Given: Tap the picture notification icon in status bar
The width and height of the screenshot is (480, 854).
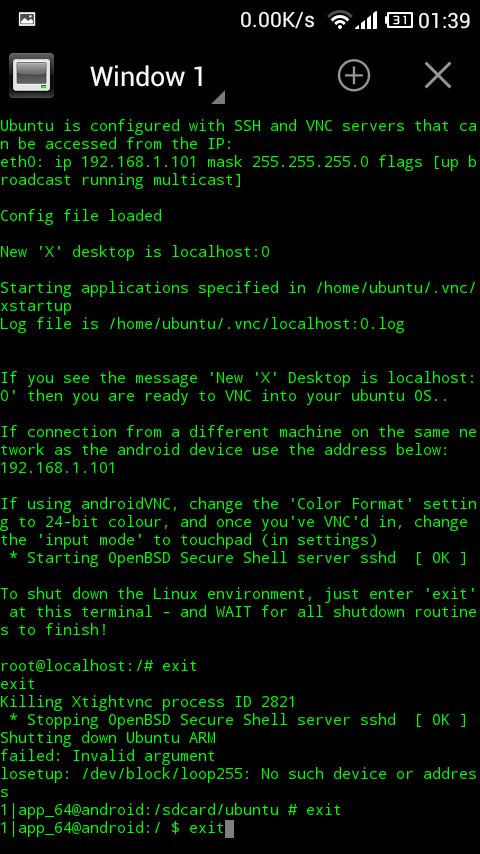Looking at the screenshot, I should pyautogui.click(x=27, y=19).
